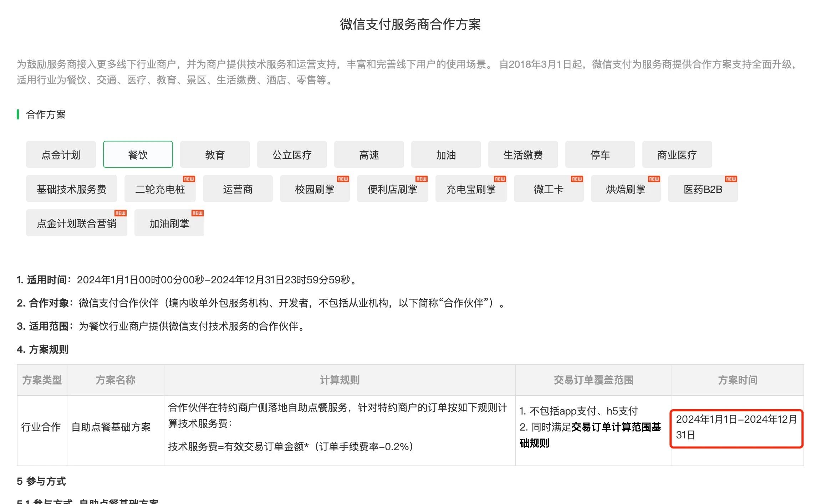
Task: Select the 商业医疗 tab
Action: point(677,155)
